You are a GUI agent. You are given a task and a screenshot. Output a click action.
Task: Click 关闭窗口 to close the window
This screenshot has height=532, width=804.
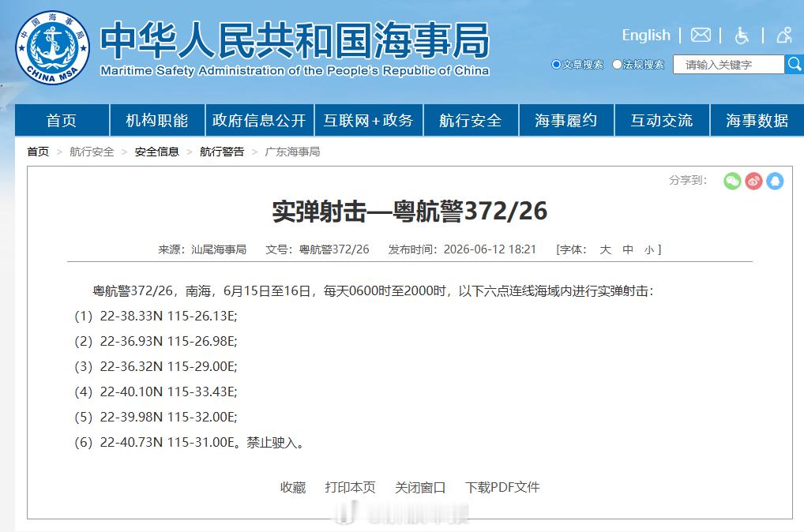tap(420, 487)
